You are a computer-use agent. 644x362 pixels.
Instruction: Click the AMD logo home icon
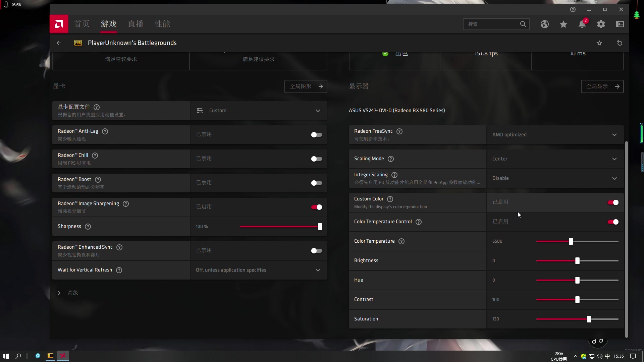[59, 24]
